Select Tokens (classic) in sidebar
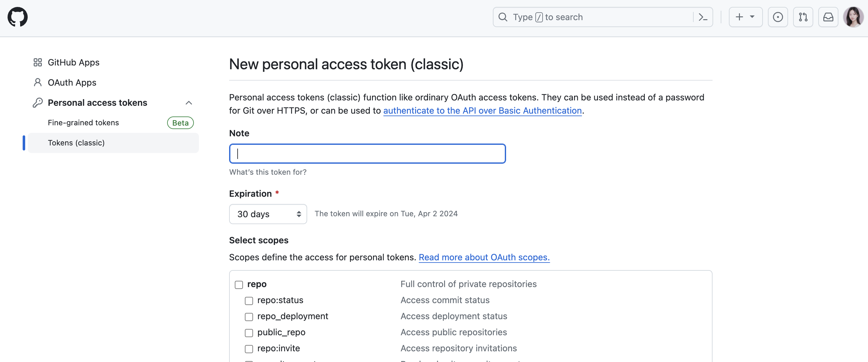This screenshot has height=362, width=868. 76,143
